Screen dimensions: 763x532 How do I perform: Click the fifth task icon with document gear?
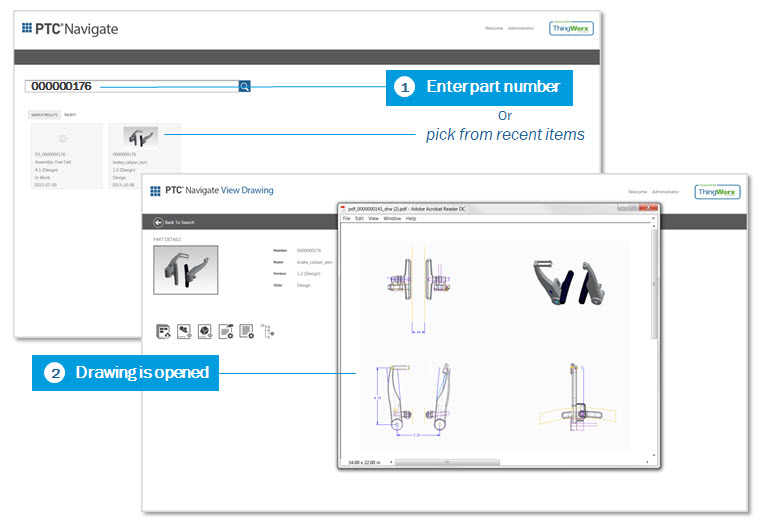pos(247,331)
